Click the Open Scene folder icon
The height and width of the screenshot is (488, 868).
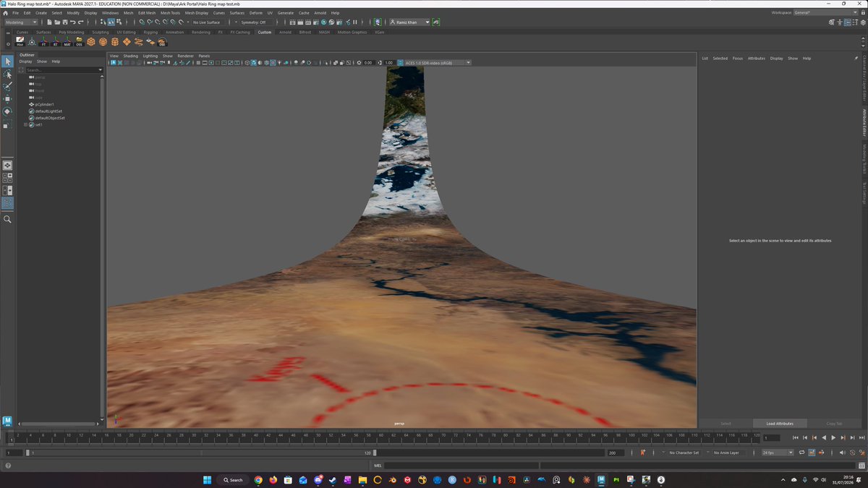pyautogui.click(x=56, y=22)
